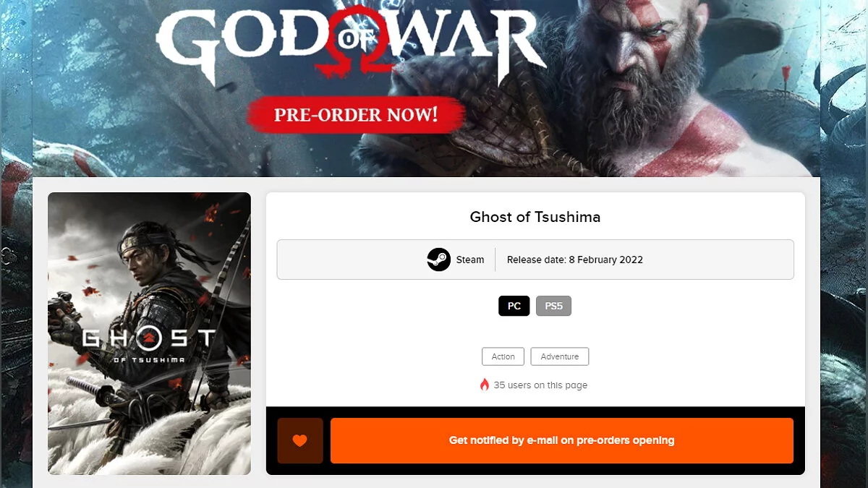Click the release date 8 February 2022
This screenshot has width=868, height=488.
(575, 260)
